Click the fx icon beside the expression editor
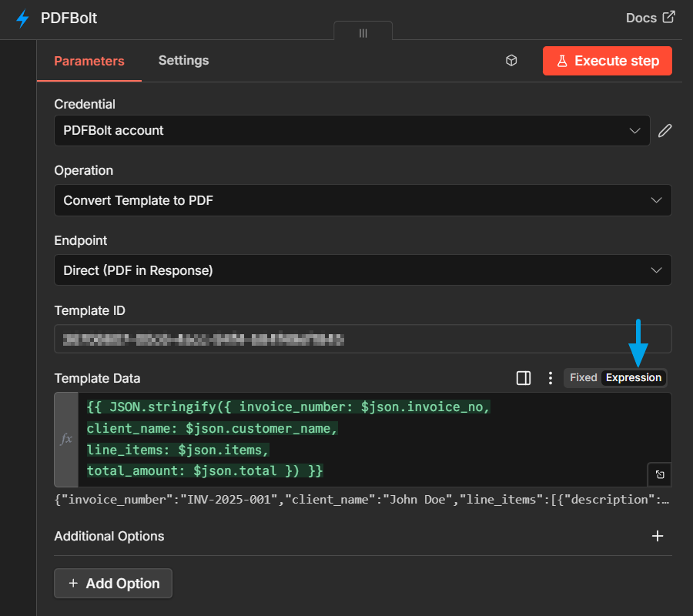This screenshot has height=616, width=693. (66, 439)
